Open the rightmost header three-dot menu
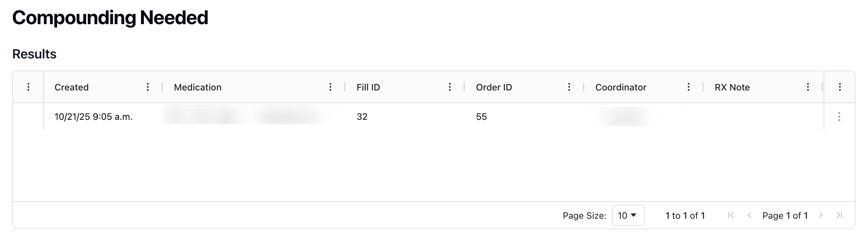This screenshot has width=868, height=239. point(840,87)
